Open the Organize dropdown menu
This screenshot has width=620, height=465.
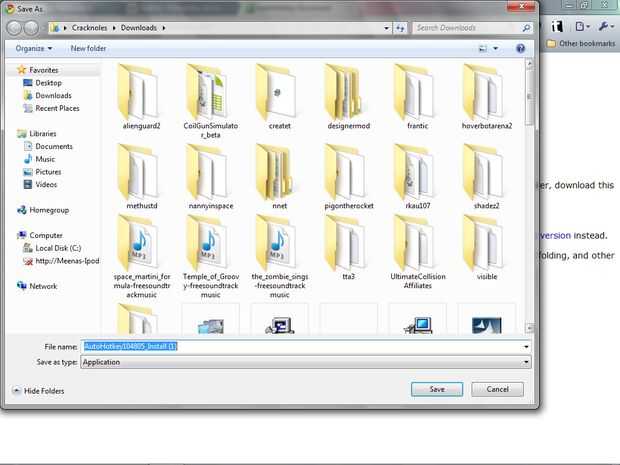34,49
